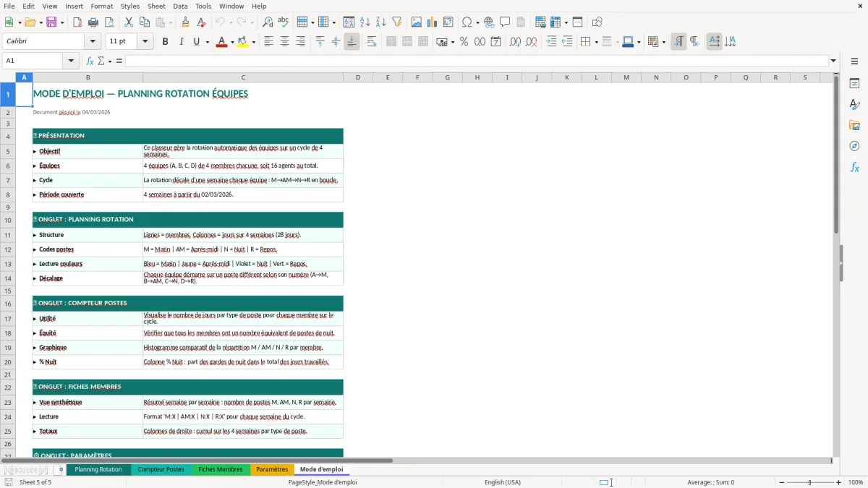
Task: Click Format as Percent icon
Action: [x=464, y=42]
